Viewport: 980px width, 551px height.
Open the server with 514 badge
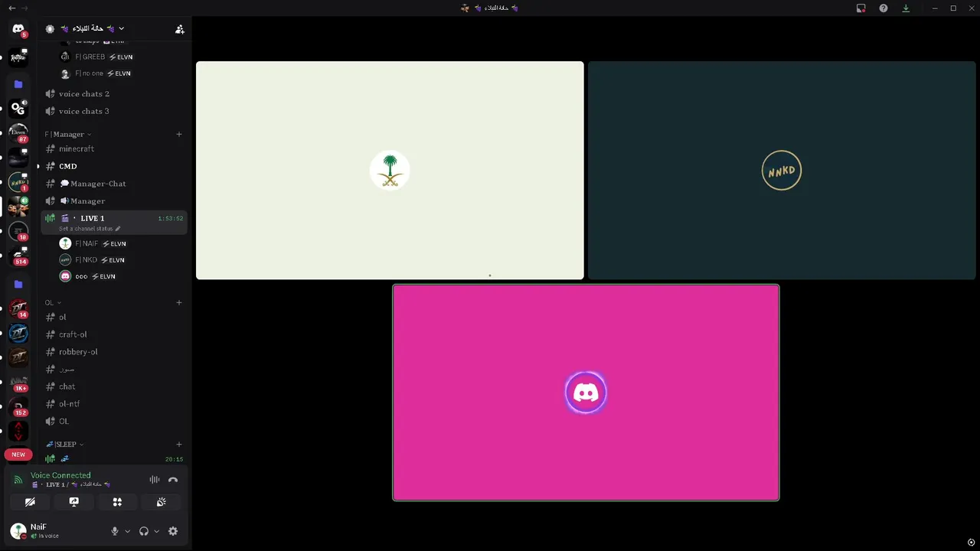point(18,256)
